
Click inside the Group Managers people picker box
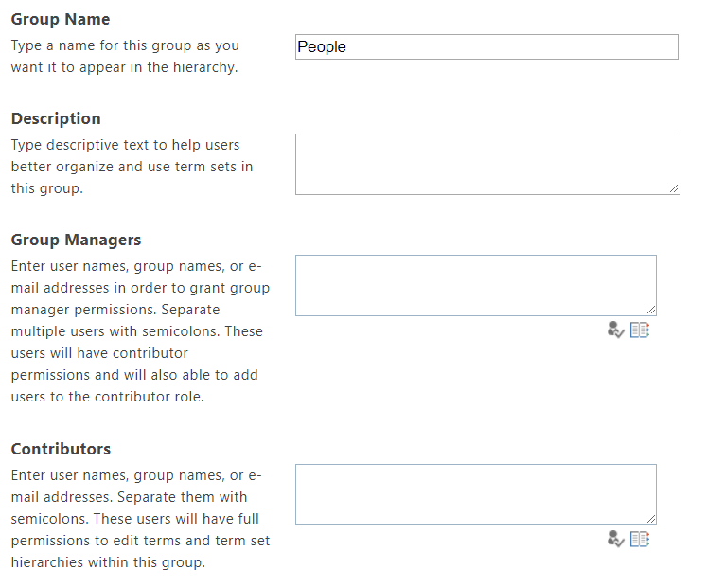(476, 285)
